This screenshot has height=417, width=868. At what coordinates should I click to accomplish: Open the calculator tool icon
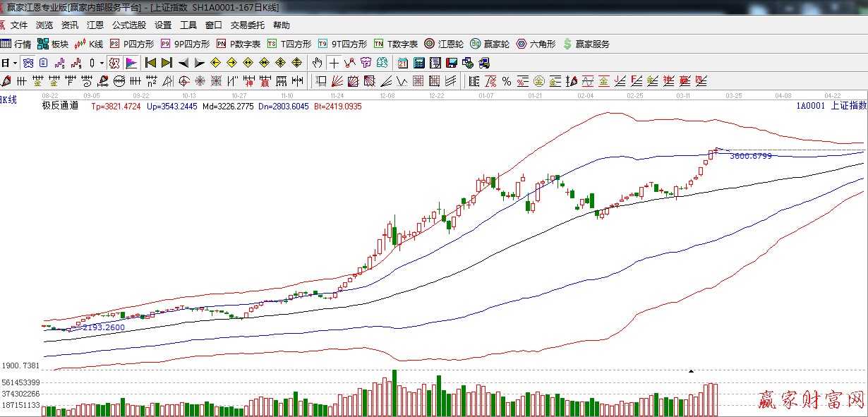(419, 63)
